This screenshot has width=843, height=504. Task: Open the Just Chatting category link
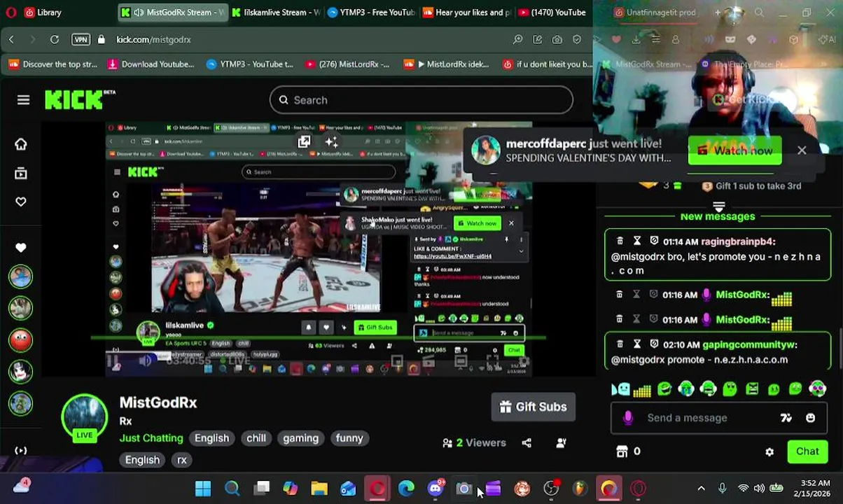coord(151,438)
